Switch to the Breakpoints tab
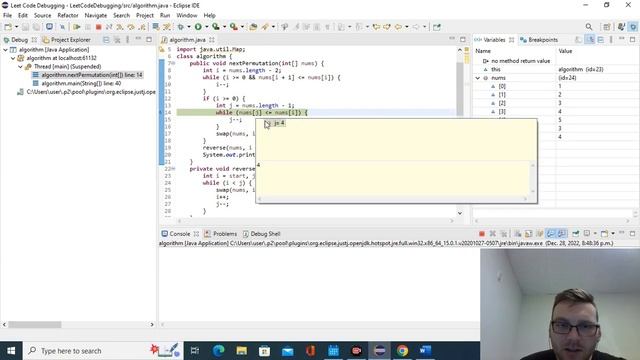This screenshot has height=360, width=640. click(x=539, y=40)
